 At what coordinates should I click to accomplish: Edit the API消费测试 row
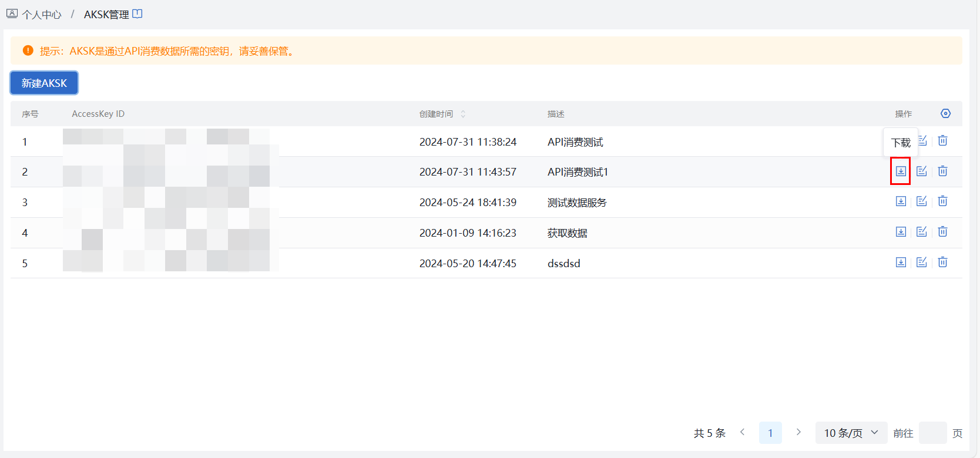[922, 141]
